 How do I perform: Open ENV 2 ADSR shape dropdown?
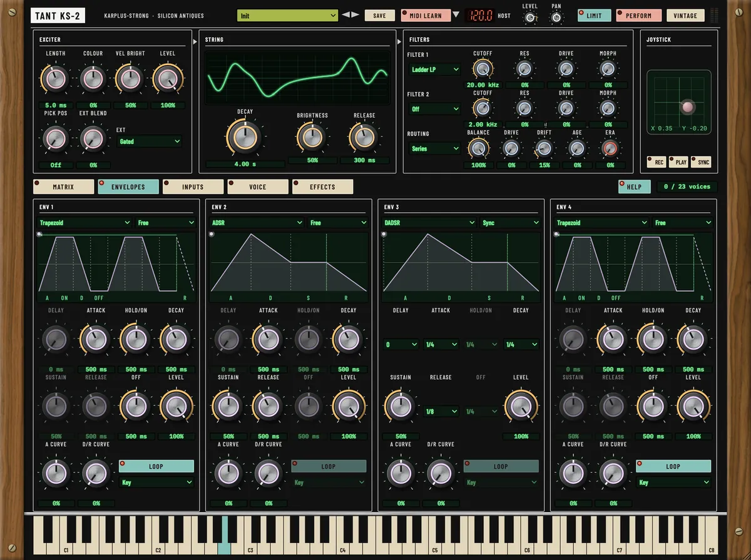pos(258,223)
